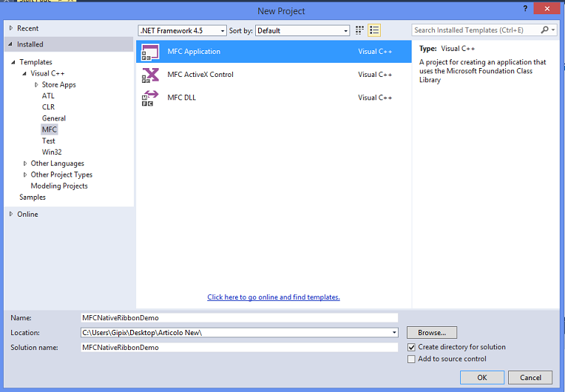This screenshot has height=392, width=565.
Task: Click the MFC ActiveX Control label text
Action: pos(200,75)
